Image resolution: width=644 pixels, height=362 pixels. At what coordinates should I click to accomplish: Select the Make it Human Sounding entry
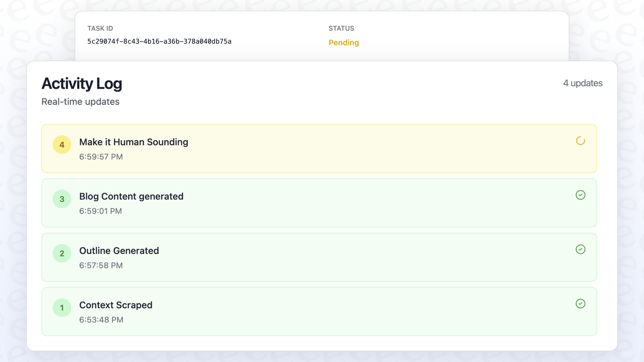tap(133, 142)
